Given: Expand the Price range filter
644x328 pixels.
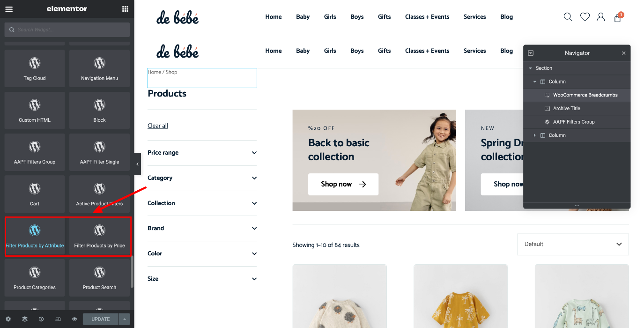Looking at the screenshot, I should pyautogui.click(x=202, y=153).
